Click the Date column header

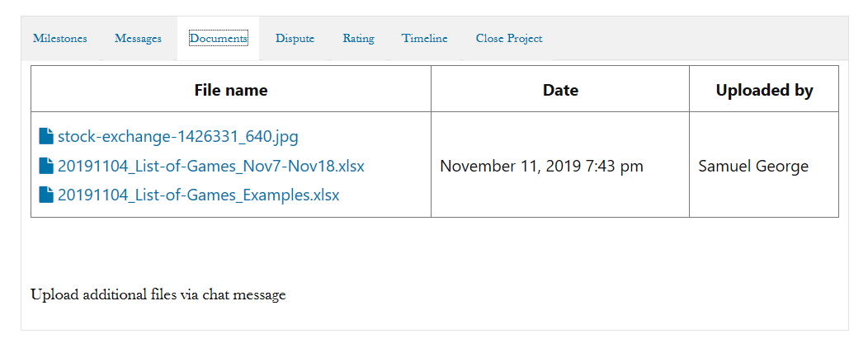560,90
